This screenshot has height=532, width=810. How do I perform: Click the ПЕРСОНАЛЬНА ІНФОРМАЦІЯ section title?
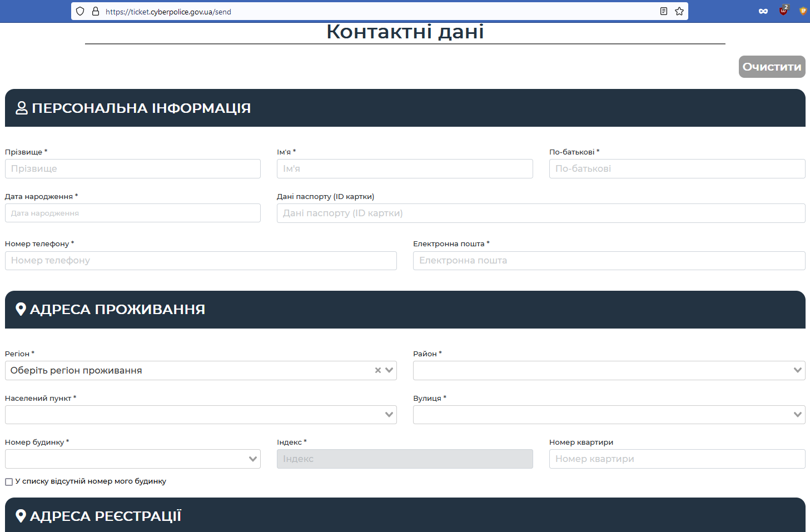141,108
